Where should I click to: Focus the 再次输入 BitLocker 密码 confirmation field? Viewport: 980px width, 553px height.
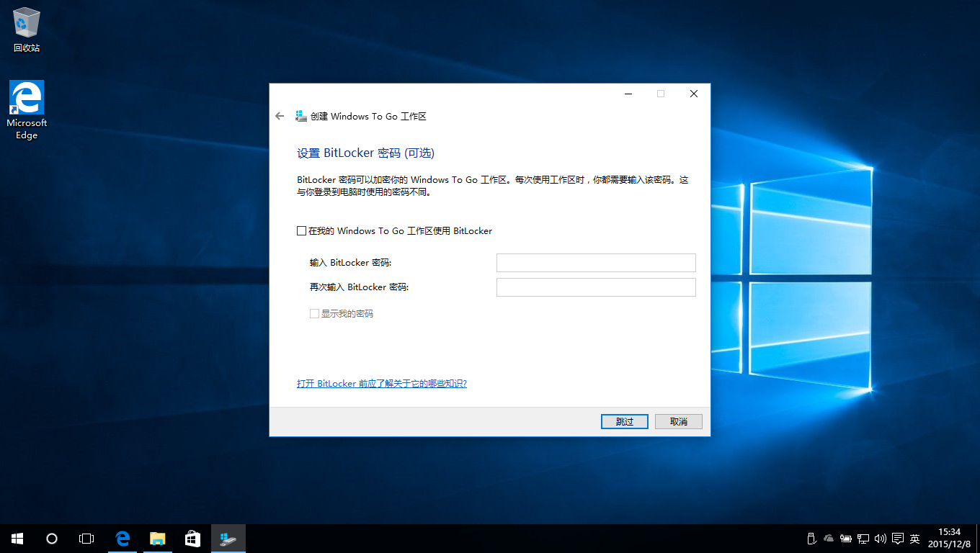point(596,287)
